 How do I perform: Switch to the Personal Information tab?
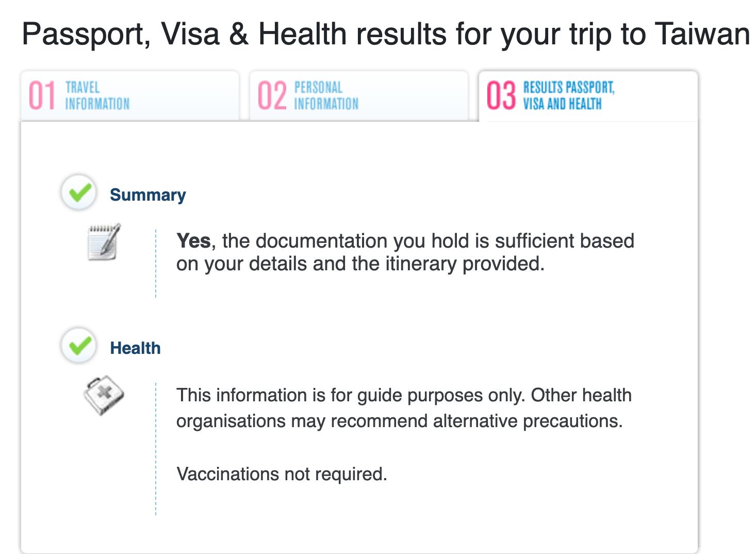tap(326, 96)
